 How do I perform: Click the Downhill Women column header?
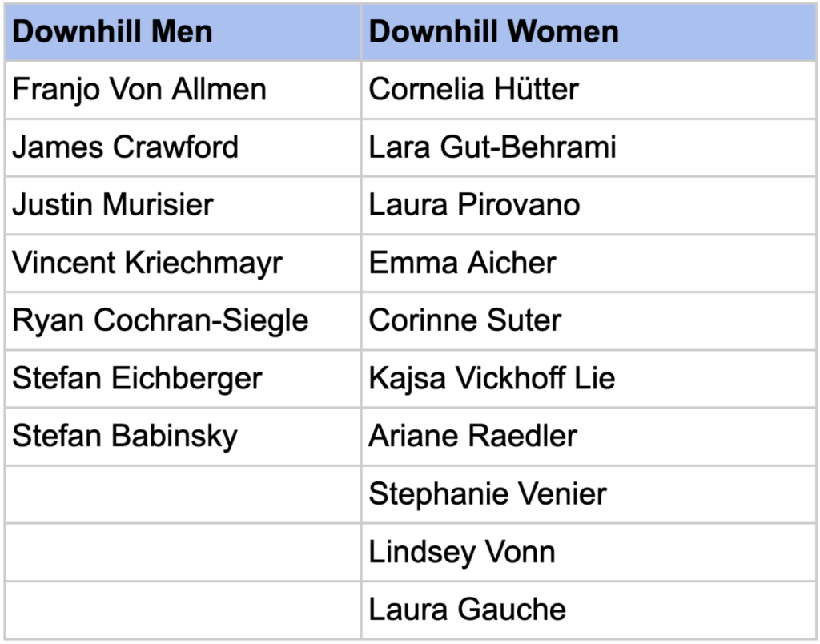[x=493, y=32]
